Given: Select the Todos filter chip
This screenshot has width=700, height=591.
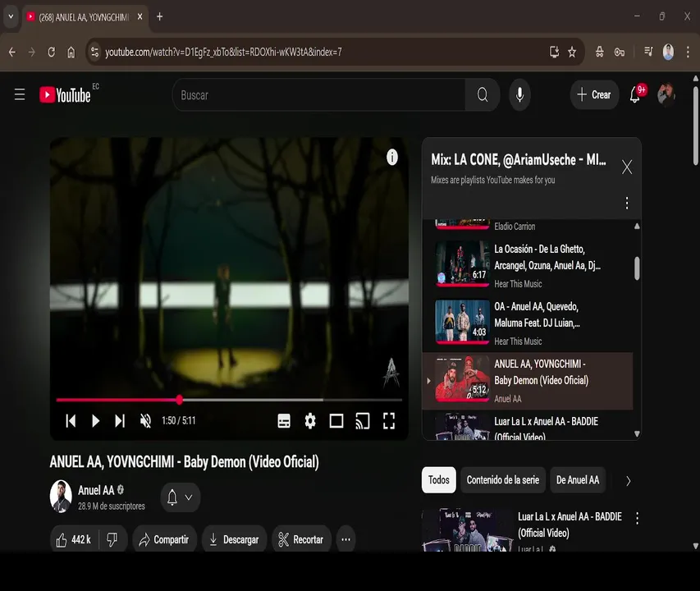Looking at the screenshot, I should point(439,480).
